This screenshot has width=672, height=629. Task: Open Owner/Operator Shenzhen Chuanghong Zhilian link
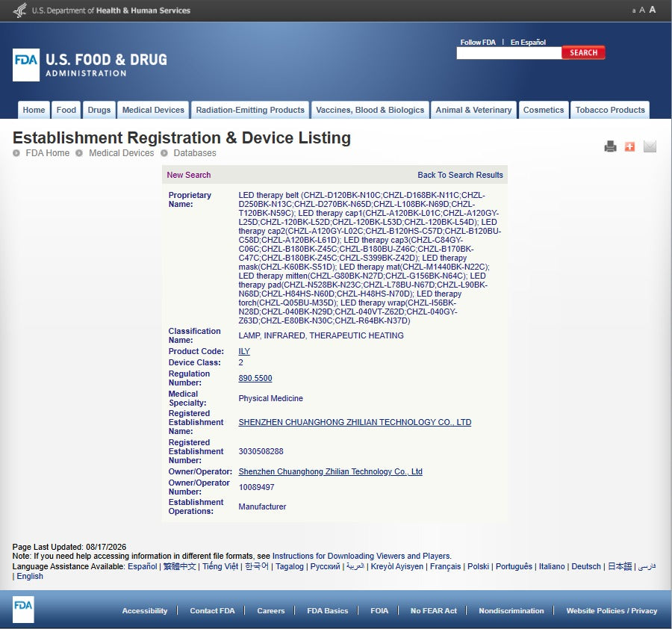pyautogui.click(x=331, y=471)
